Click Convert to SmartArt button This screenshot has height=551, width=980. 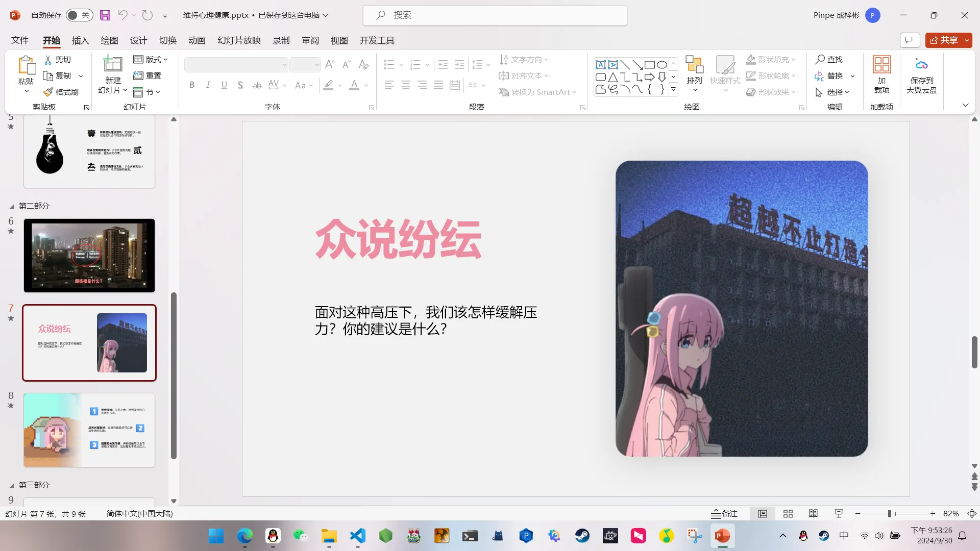click(x=538, y=92)
